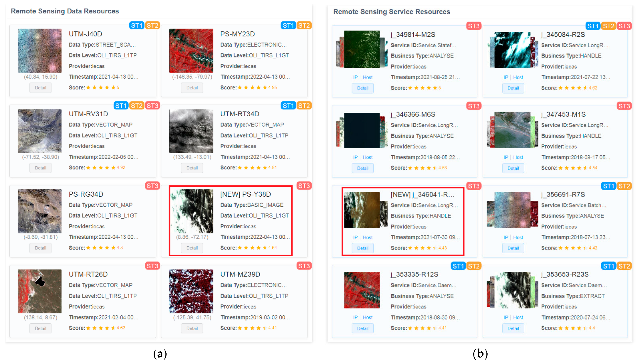Click the ST1 tag on UTM-J40D card
638x364 pixels.
[137, 26]
